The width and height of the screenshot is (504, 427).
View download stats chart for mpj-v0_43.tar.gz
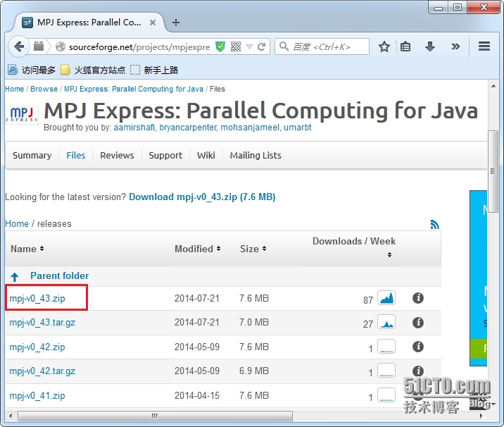386,323
